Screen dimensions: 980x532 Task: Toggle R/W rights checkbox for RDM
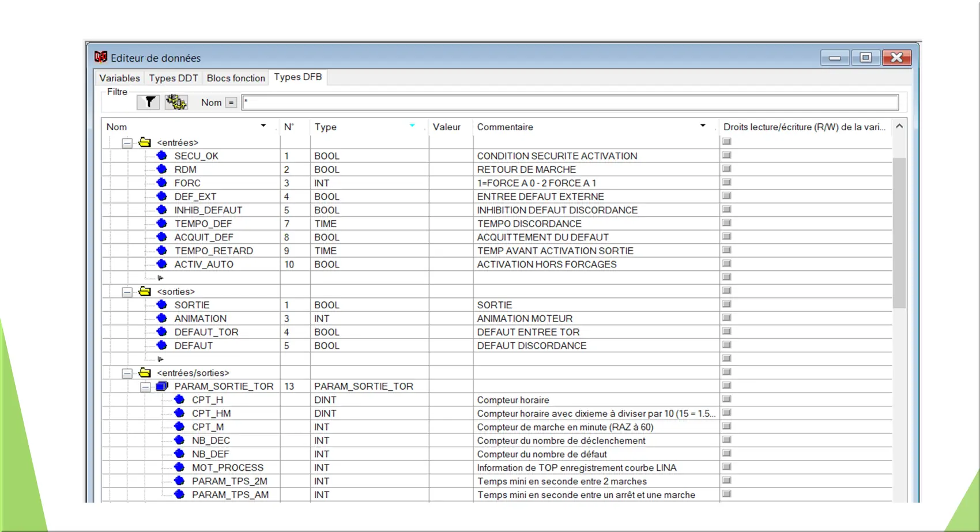(x=727, y=168)
